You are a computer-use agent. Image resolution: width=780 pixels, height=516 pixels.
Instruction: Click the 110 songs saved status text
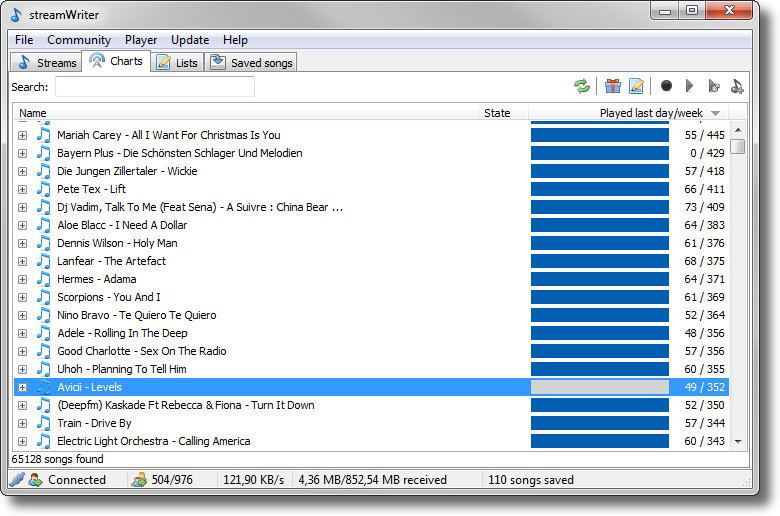(x=531, y=480)
